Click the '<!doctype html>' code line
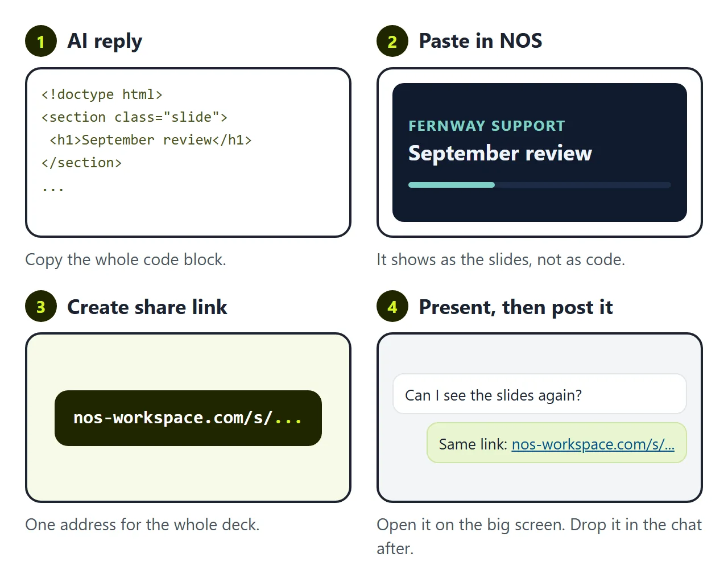728x586 pixels. [102, 94]
